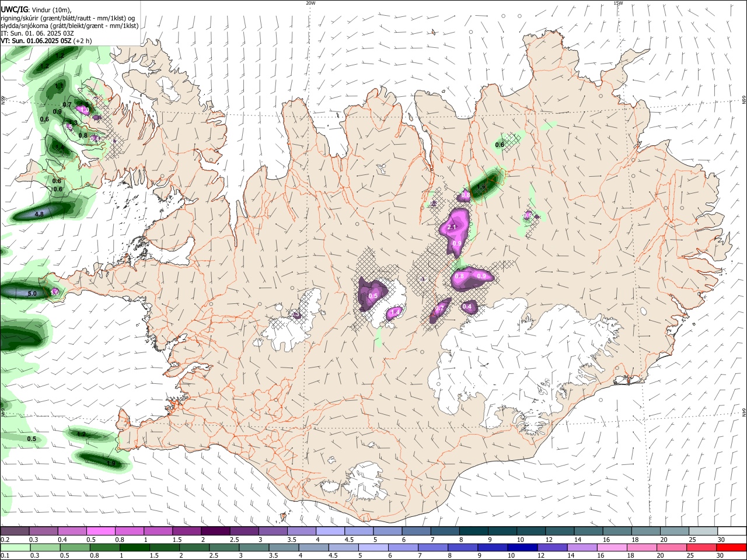Image resolution: width=747 pixels, height=560 pixels.
Task: Click the '0.2' label in the snow legend
Action: click(x=5, y=540)
